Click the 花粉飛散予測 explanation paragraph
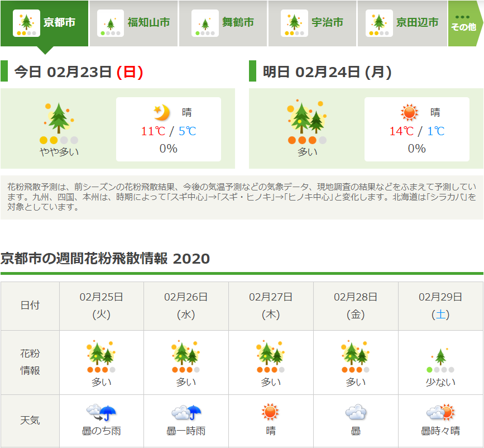The width and height of the screenshot is (484, 448). pos(242,197)
